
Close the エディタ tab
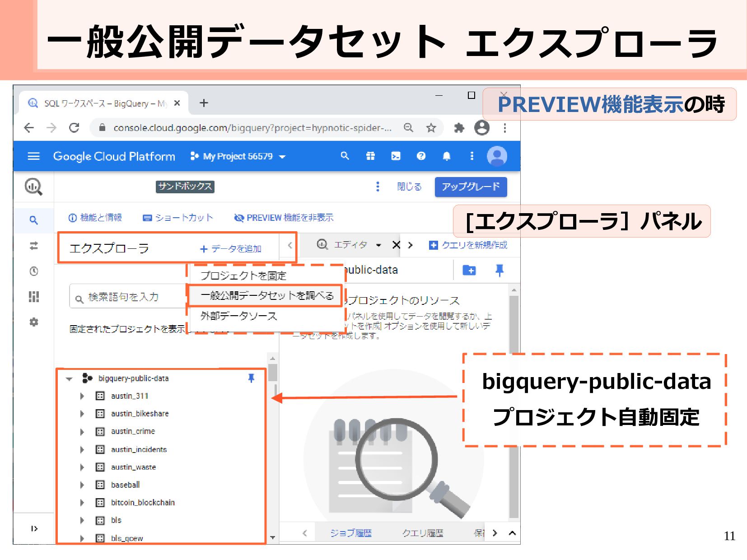pyautogui.click(x=396, y=245)
